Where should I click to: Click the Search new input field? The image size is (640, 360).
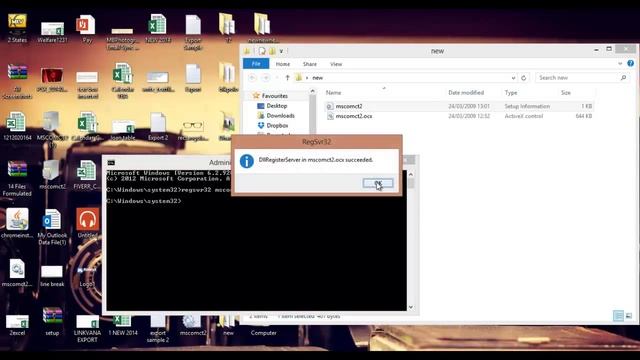coord(577,78)
